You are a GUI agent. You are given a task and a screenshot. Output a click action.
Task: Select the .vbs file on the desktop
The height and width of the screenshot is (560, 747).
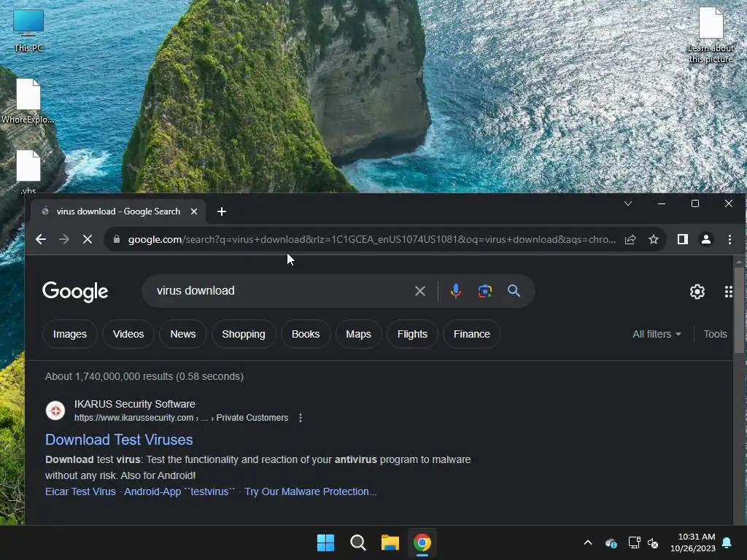click(x=28, y=171)
